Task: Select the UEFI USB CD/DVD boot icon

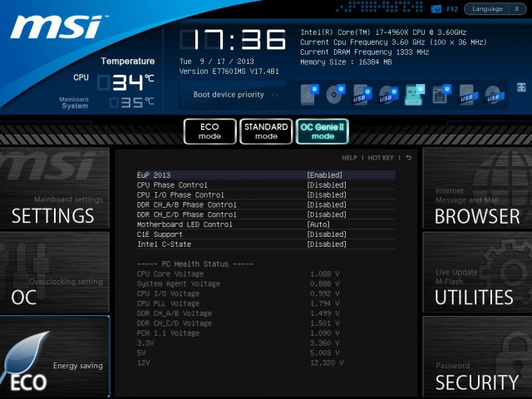Action: tap(388, 95)
